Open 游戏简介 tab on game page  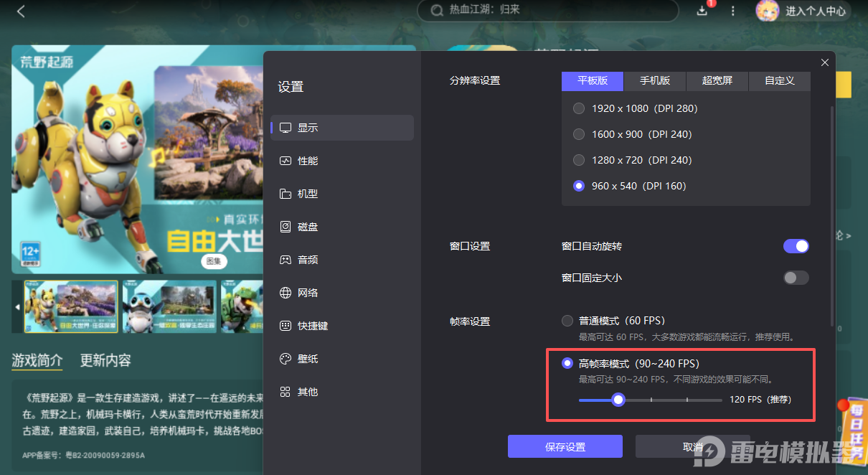tap(37, 360)
